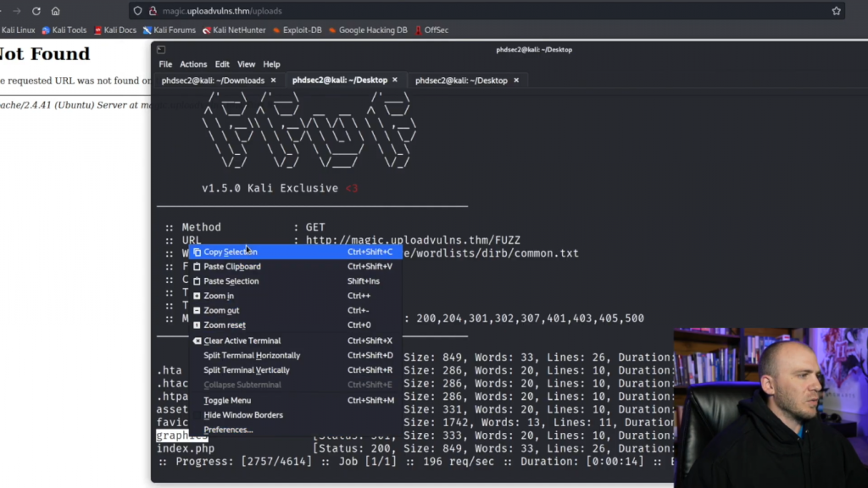This screenshot has height=488, width=868.
Task: Select Zoom reset from context menu
Action: click(x=295, y=324)
